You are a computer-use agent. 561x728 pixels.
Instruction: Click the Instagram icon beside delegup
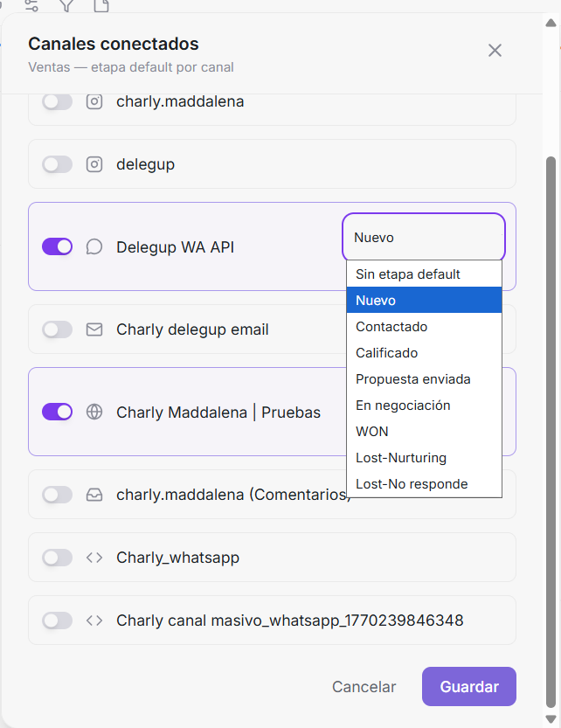pos(94,164)
